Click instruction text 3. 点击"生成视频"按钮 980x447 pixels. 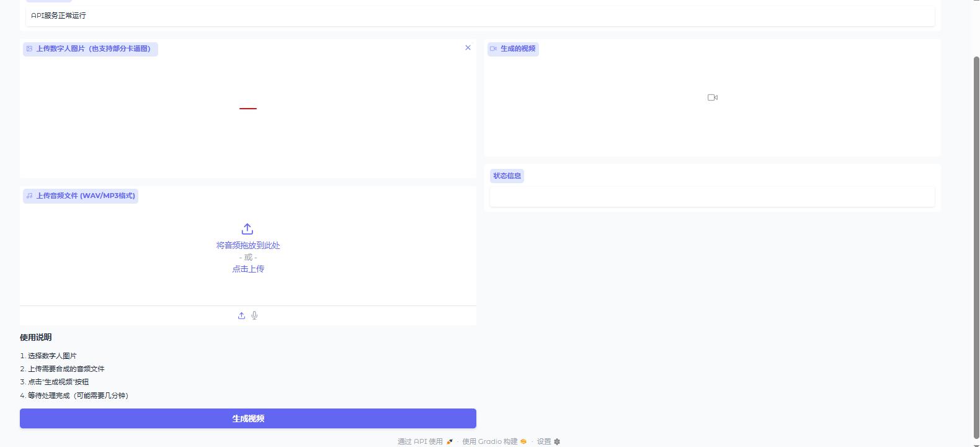(x=55, y=382)
